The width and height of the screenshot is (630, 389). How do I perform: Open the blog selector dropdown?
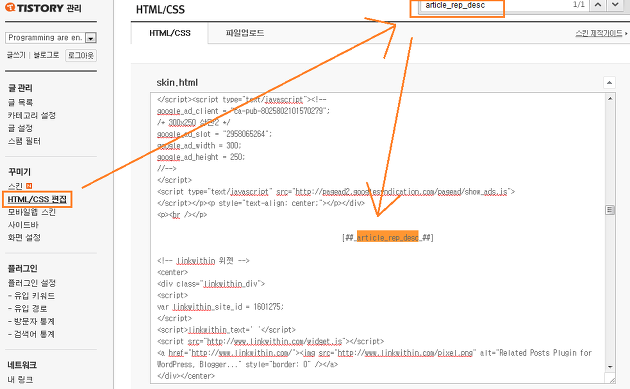click(x=91, y=38)
